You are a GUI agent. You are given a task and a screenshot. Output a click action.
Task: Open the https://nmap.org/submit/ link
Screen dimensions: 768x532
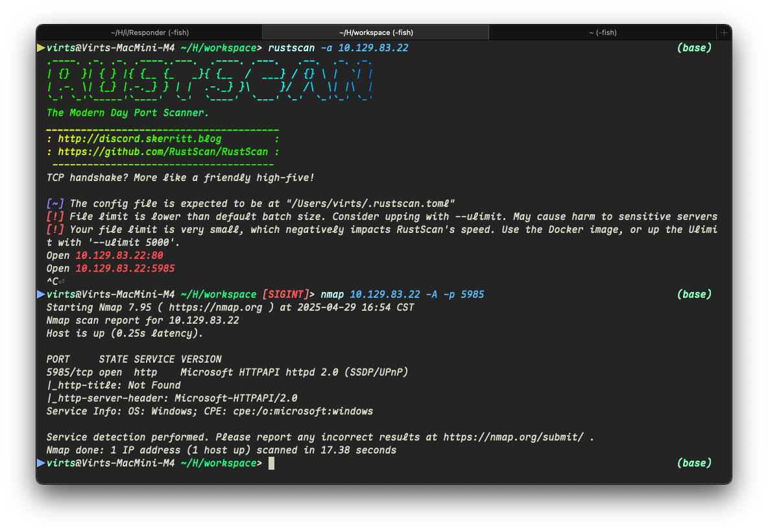(513, 437)
